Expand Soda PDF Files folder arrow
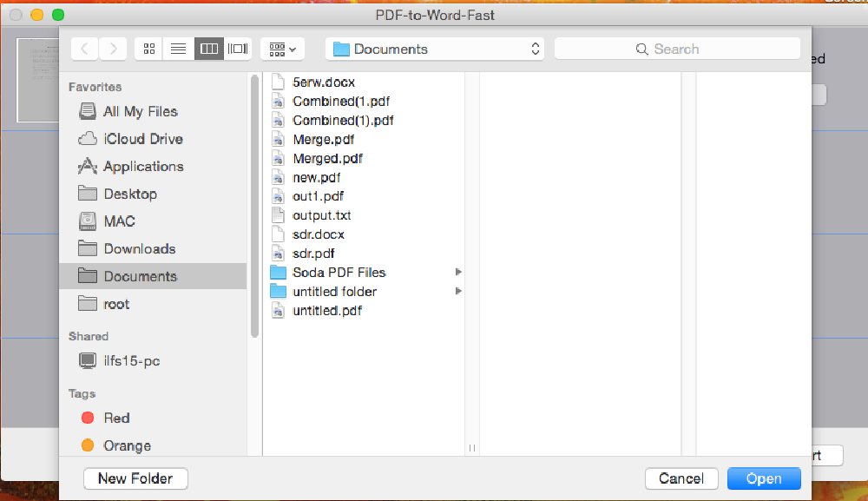Viewport: 868px width, 501px height. (457, 272)
